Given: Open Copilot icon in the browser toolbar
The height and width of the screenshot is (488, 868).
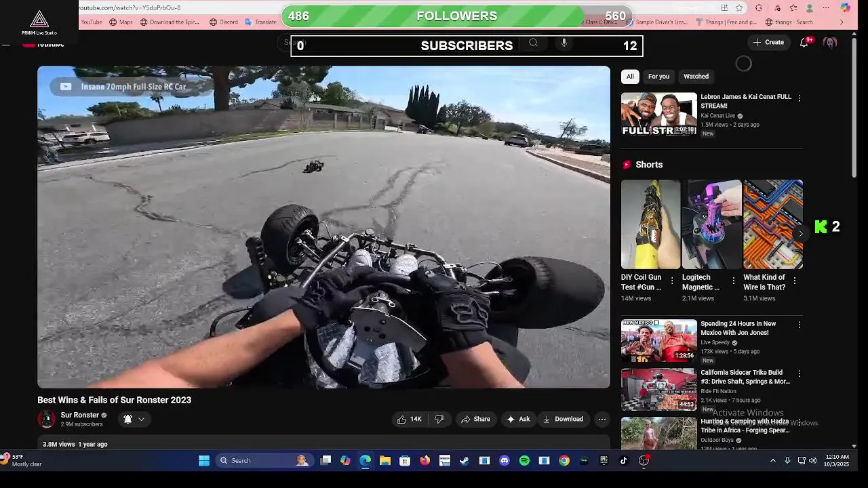Looking at the screenshot, I should click(845, 7).
